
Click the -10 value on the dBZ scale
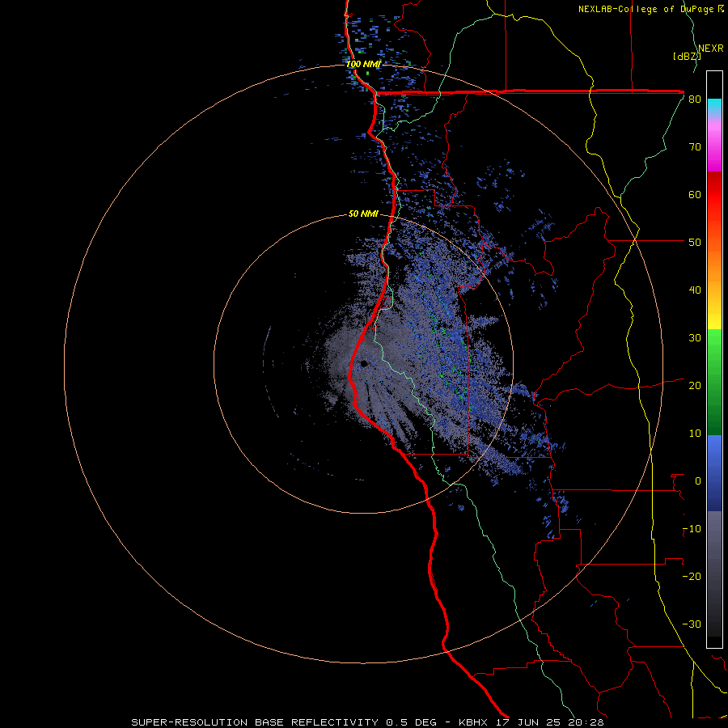pyautogui.click(x=692, y=529)
